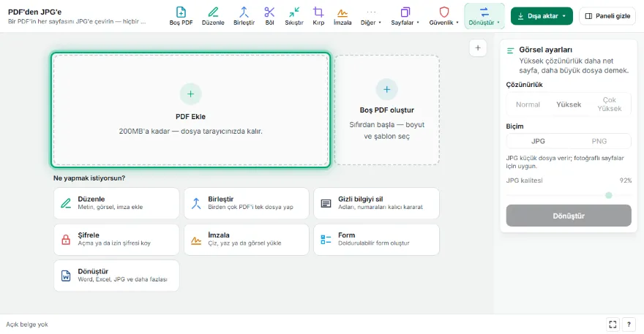Viewport: 644px width, 334px height.
Task: Expand the Güvenlik security menu
Action: (x=443, y=16)
